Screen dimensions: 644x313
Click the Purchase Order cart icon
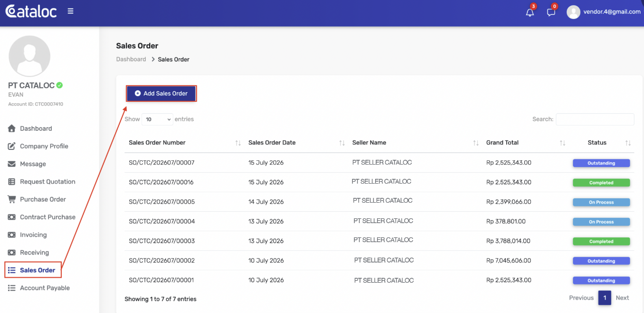tap(11, 199)
